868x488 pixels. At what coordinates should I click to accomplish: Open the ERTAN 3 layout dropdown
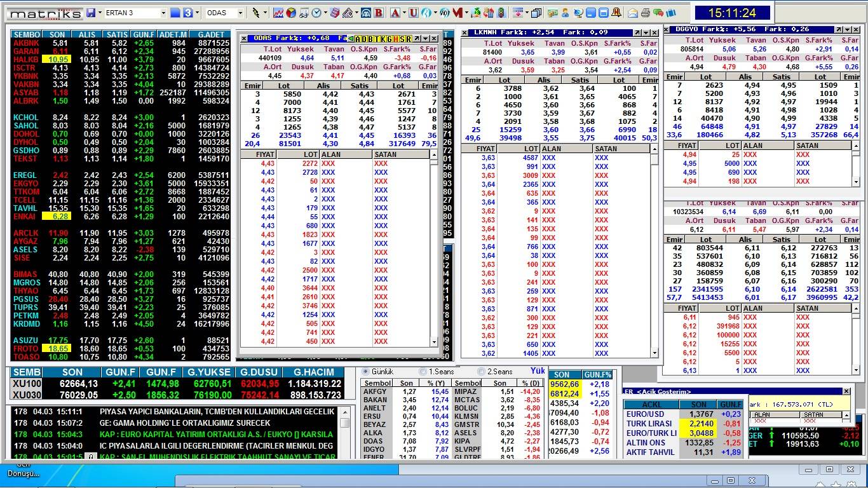pyautogui.click(x=163, y=13)
